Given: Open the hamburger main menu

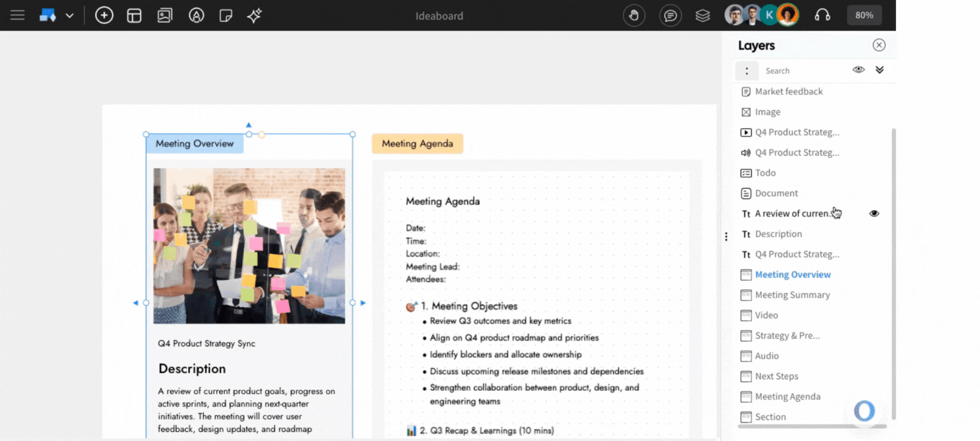Looking at the screenshot, I should tap(18, 15).
